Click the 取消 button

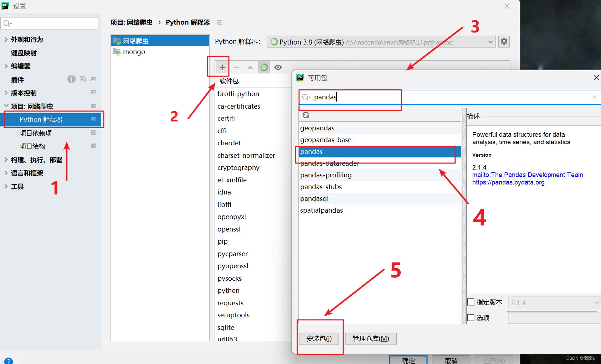451,360
